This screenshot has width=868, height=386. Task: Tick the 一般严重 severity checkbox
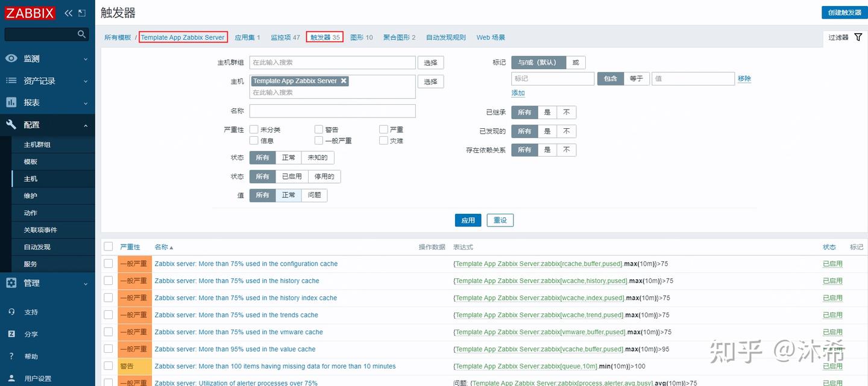[319, 140]
